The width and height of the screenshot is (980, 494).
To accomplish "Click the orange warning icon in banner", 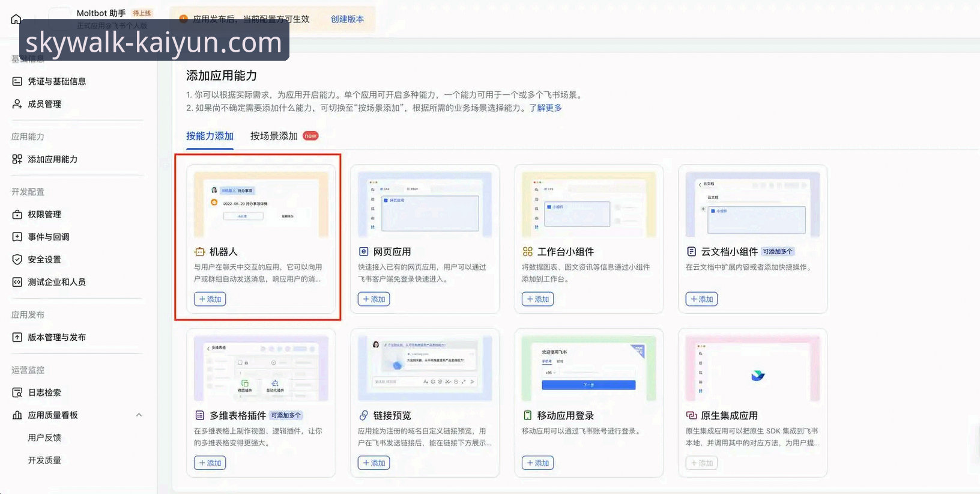I will tap(184, 19).
